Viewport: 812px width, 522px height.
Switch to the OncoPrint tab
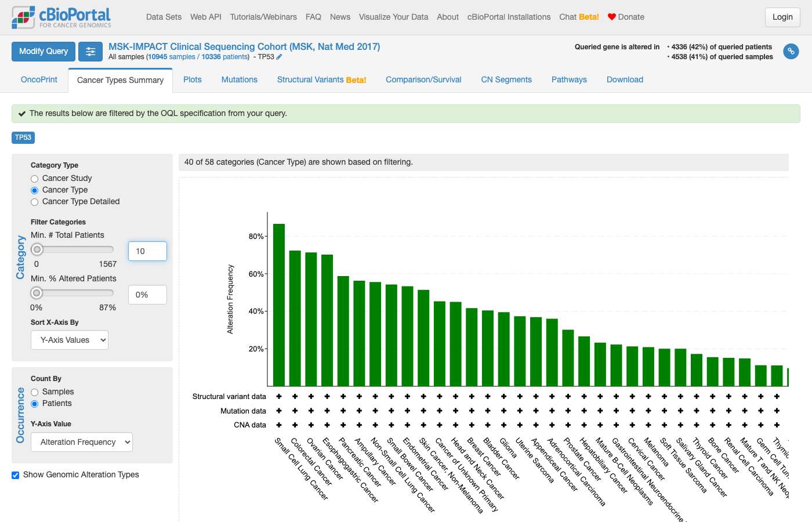point(39,79)
